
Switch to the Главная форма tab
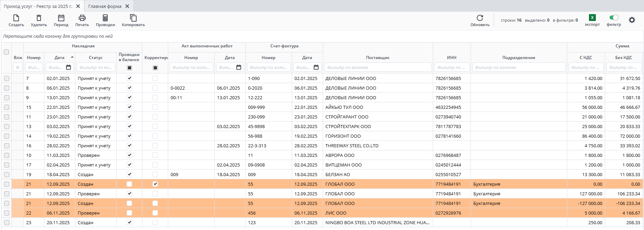[105, 6]
